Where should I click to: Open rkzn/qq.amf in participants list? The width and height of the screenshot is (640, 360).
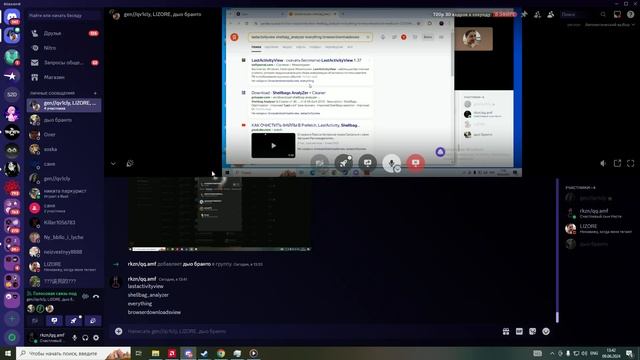click(599, 213)
